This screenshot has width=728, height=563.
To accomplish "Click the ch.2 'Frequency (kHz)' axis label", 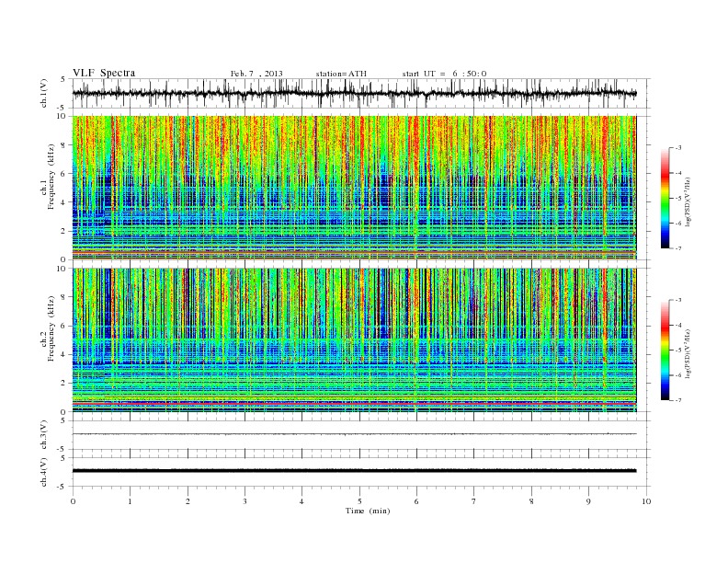I will 49,328.
